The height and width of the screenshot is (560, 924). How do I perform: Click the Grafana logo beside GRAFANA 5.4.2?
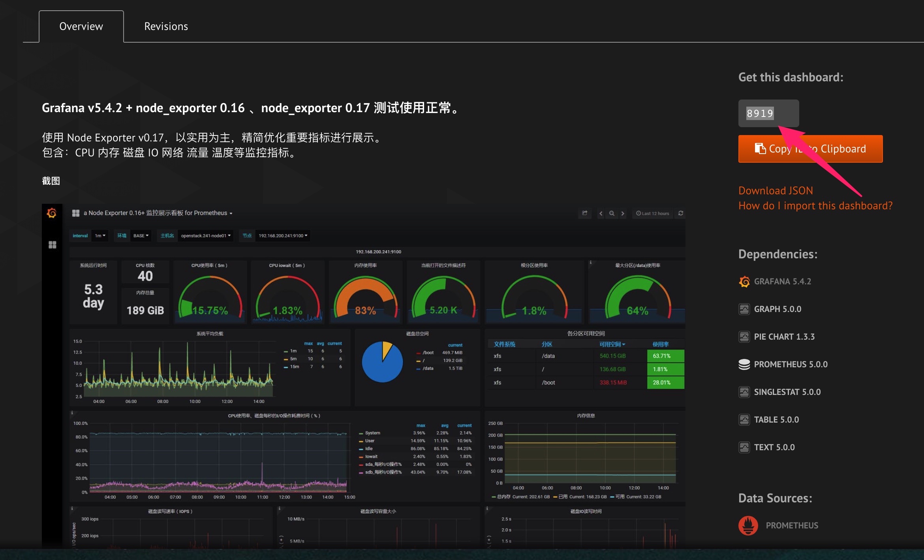click(x=744, y=282)
